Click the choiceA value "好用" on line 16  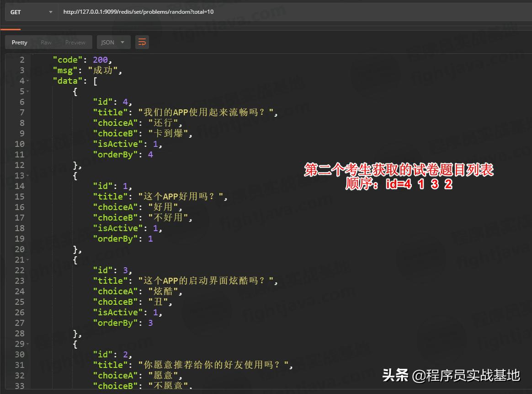click(163, 207)
